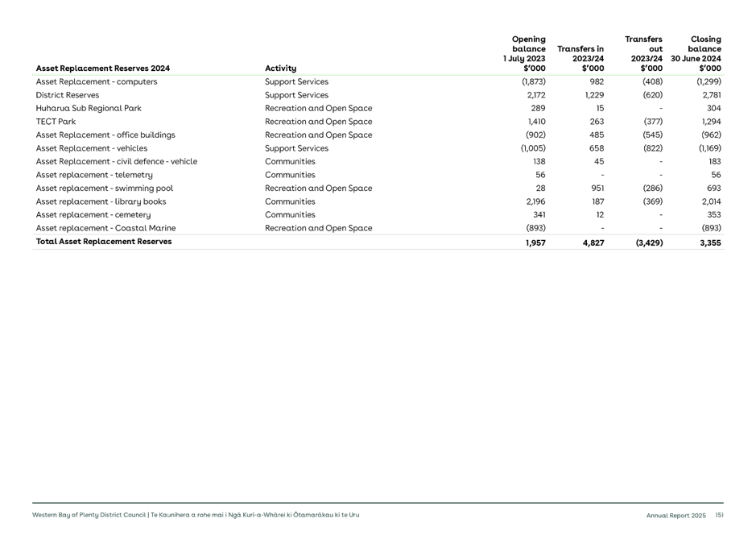Select the civil defence vehicle row label
The width and height of the screenshot is (756, 535).
(117, 161)
